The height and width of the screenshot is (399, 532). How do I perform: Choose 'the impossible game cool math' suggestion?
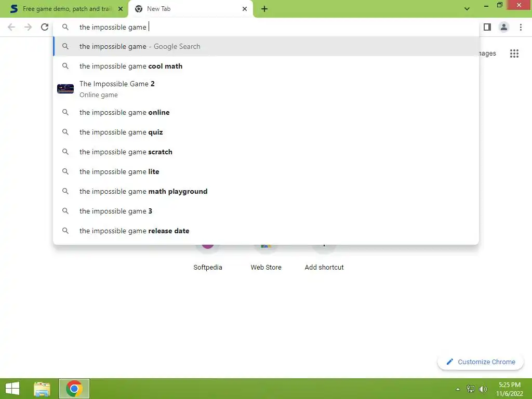tap(266, 66)
